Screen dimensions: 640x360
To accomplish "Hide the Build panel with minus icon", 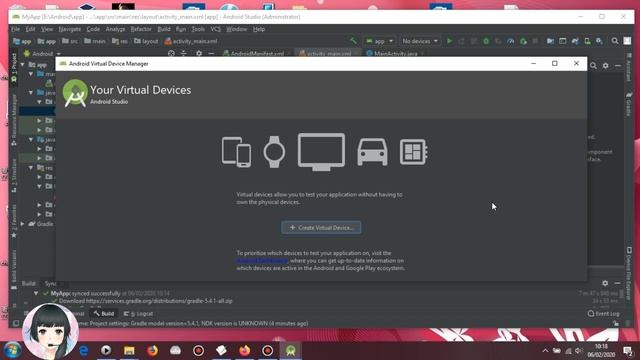I will click(x=617, y=283).
